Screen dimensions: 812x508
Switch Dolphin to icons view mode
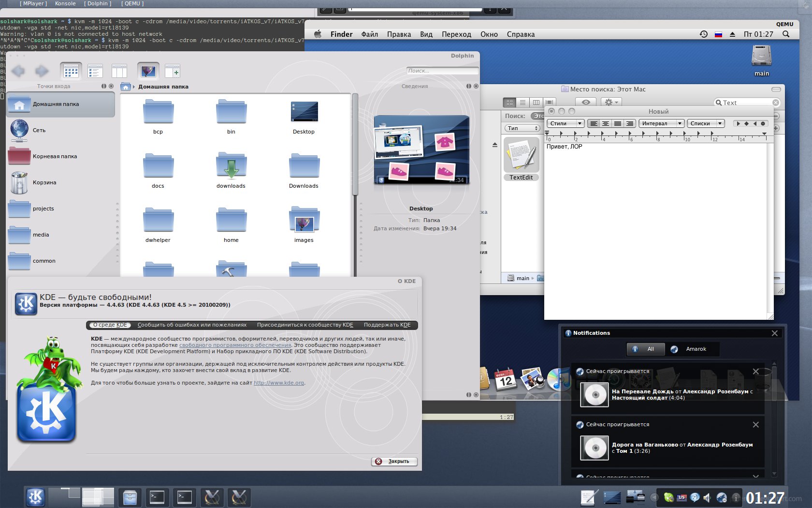[71, 72]
